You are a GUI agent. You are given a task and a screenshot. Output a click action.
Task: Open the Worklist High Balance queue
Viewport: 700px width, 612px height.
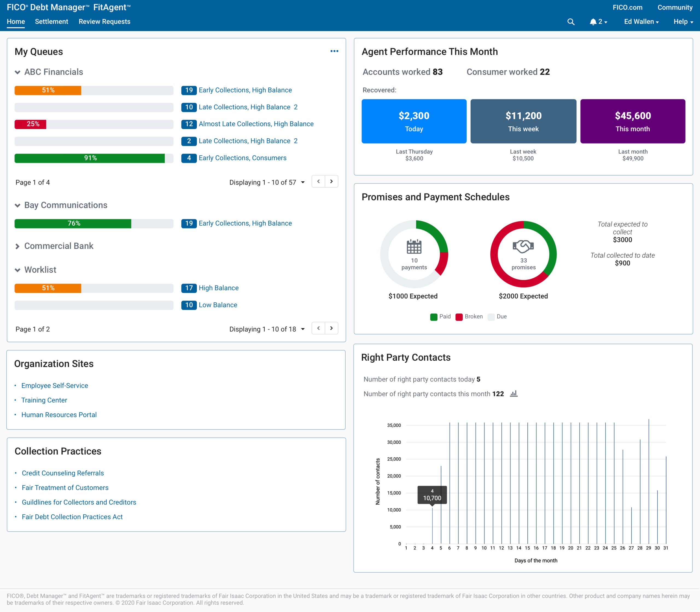click(218, 288)
